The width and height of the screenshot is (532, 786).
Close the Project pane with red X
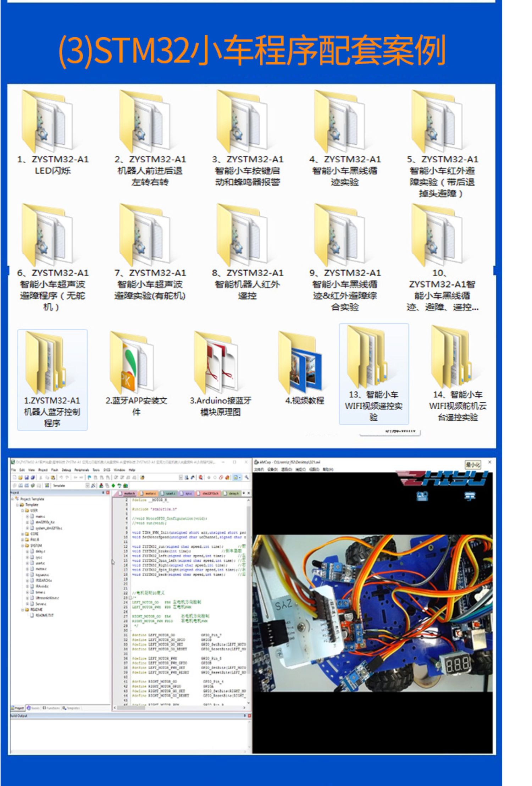(x=108, y=492)
